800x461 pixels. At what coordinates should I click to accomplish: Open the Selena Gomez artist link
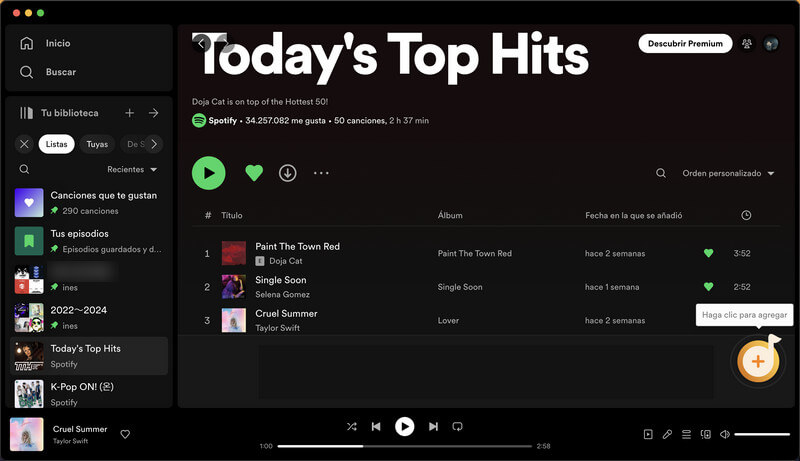tap(282, 294)
